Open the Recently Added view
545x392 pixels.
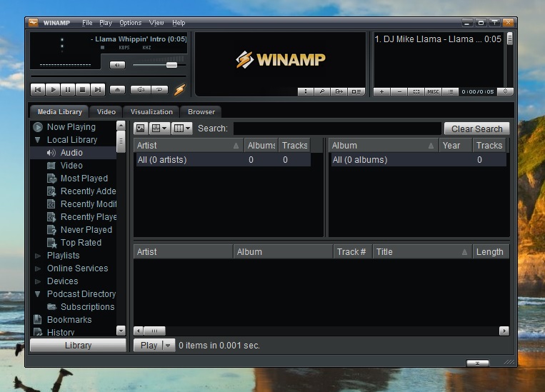click(x=88, y=191)
